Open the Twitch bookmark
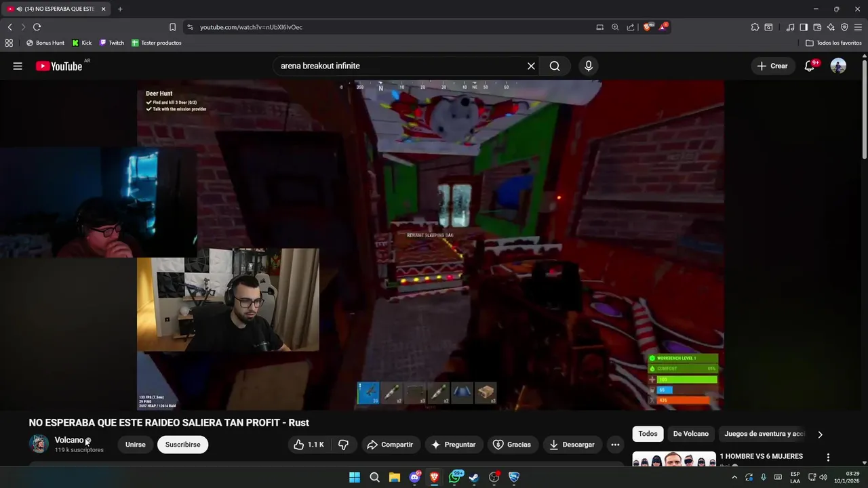The height and width of the screenshot is (488, 868). pos(112,43)
